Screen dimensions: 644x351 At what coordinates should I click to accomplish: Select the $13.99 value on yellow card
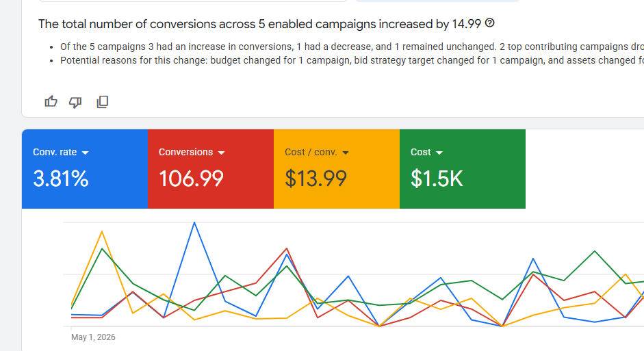(315, 179)
